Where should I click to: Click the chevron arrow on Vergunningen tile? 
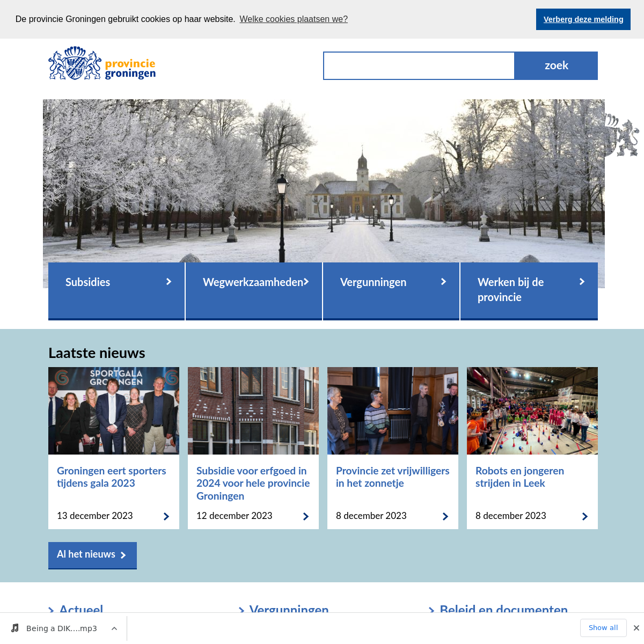443,282
